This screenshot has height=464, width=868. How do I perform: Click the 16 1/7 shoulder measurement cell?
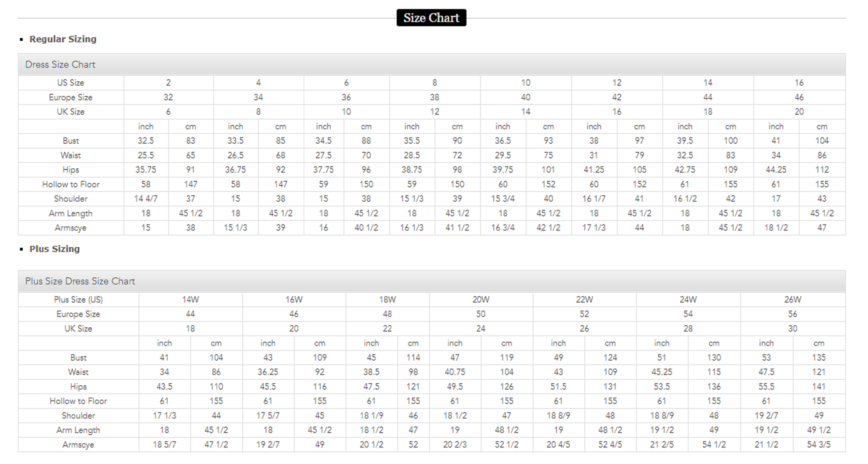pyautogui.click(x=594, y=199)
